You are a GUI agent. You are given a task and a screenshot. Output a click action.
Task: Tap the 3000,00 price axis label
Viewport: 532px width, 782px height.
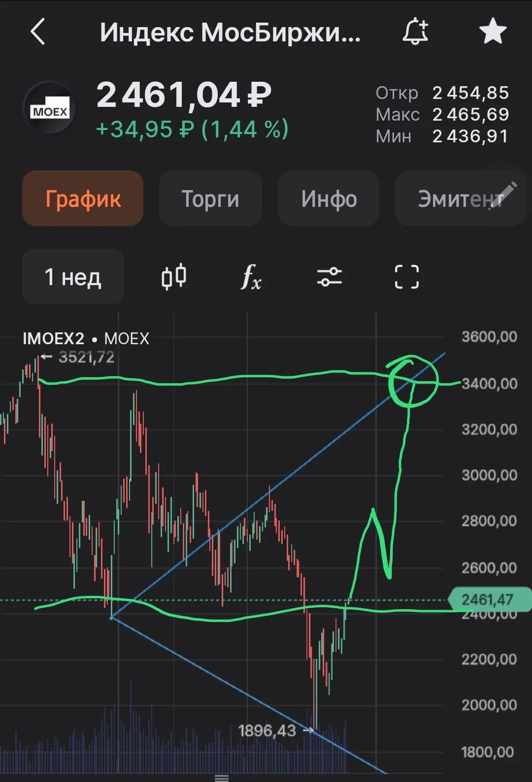click(x=489, y=475)
